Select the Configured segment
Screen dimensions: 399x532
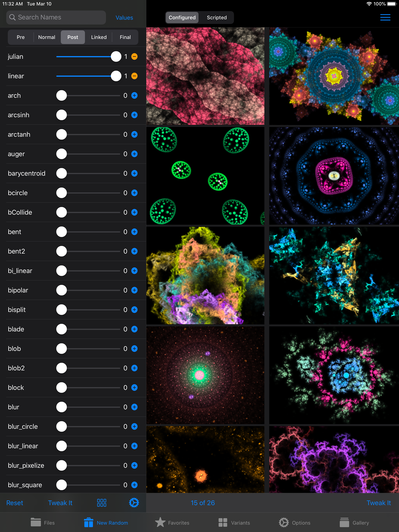(x=182, y=18)
